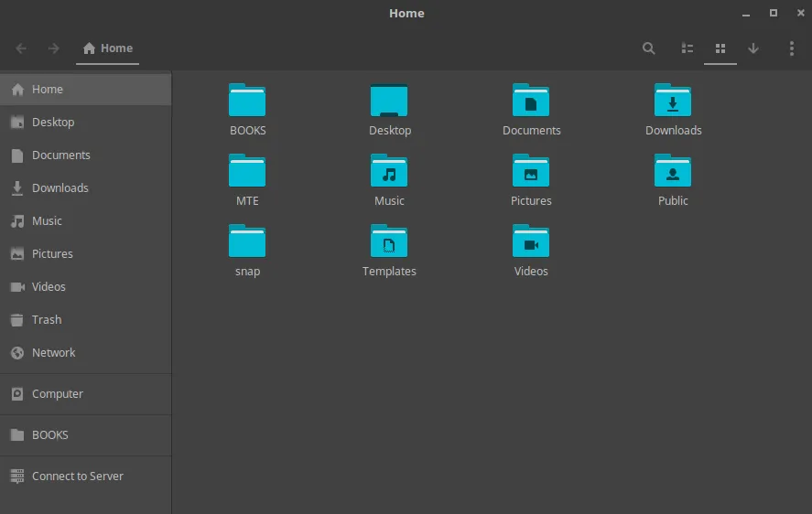Select the Downloads folder icon

click(673, 101)
